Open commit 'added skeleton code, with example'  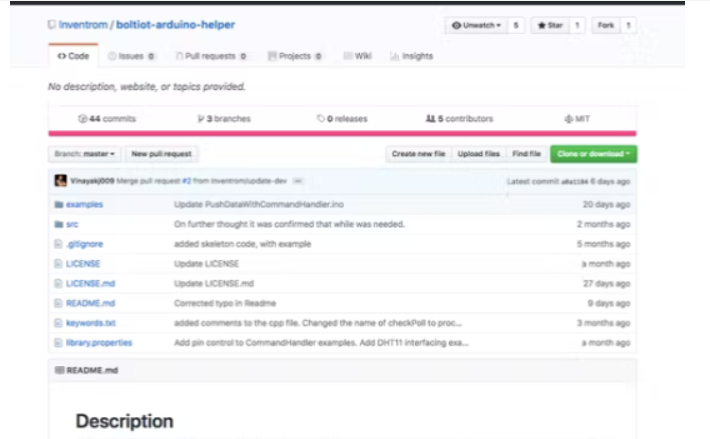pos(243,244)
